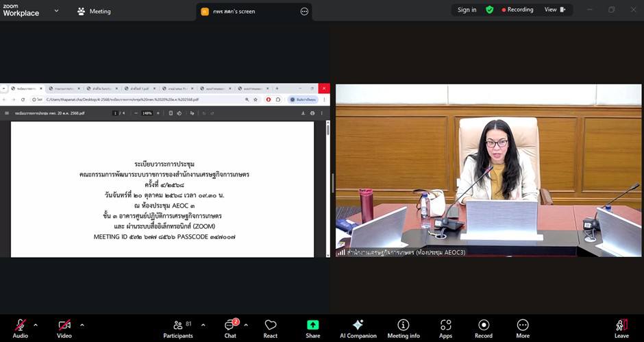Expand video options chevron
The width and height of the screenshot is (644, 342).
pyautogui.click(x=82, y=325)
